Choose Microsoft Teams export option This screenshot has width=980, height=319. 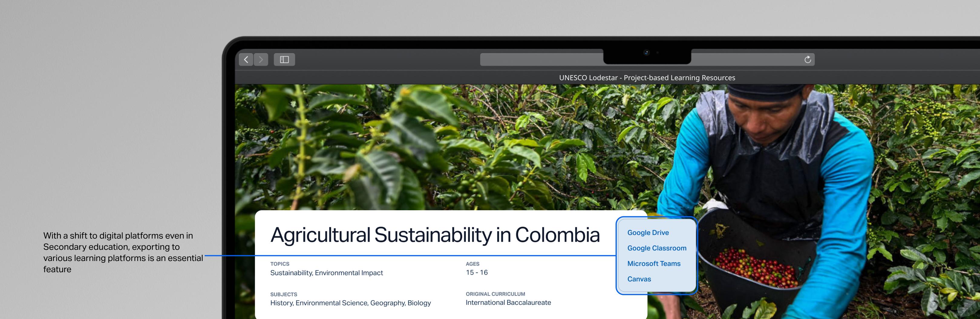click(x=654, y=263)
